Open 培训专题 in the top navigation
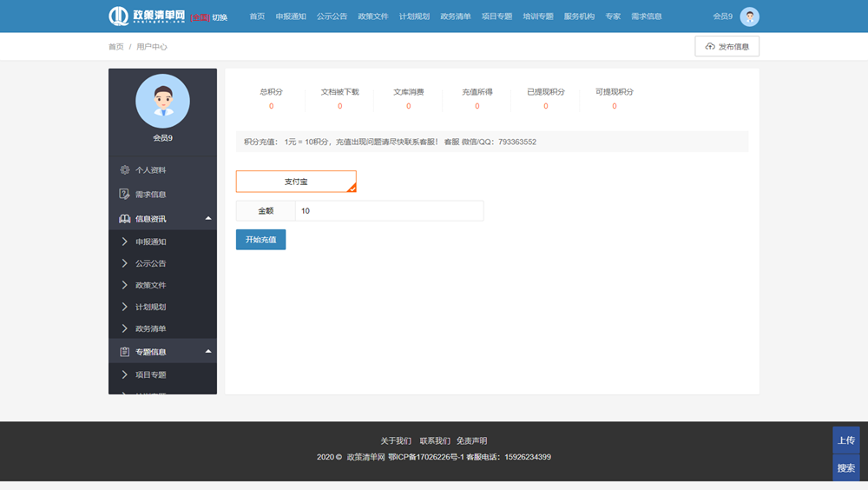The image size is (868, 490). click(x=538, y=17)
